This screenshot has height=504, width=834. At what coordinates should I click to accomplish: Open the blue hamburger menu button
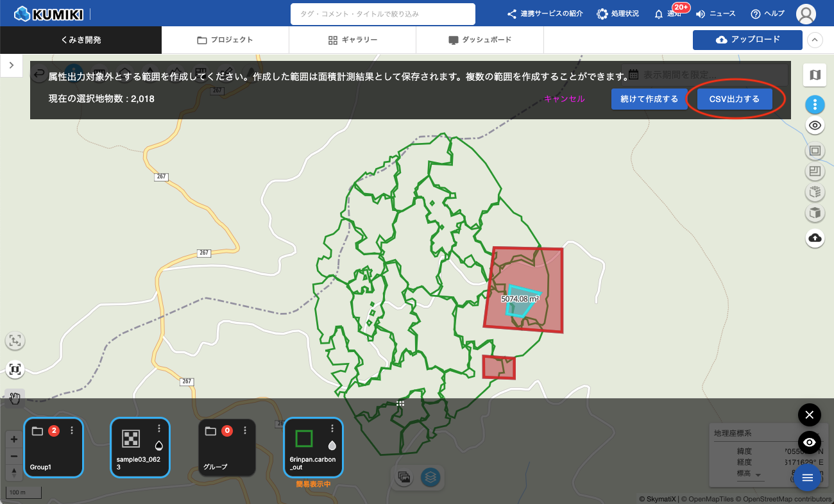pyautogui.click(x=808, y=478)
